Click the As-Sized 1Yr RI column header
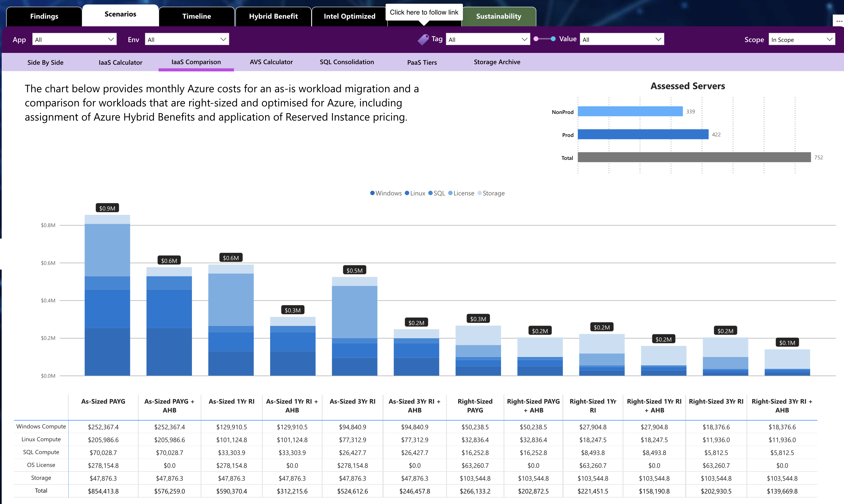Image resolution: width=844 pixels, height=504 pixels. coord(231,402)
